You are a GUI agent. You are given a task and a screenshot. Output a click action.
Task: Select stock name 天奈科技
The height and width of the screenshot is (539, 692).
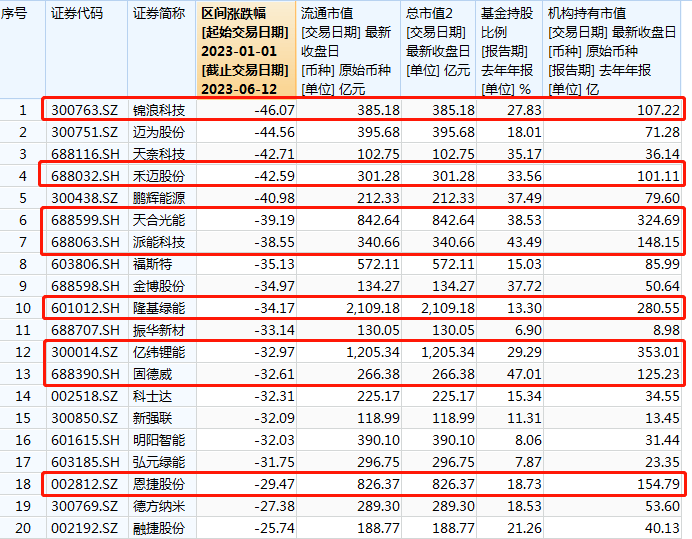tap(159, 154)
